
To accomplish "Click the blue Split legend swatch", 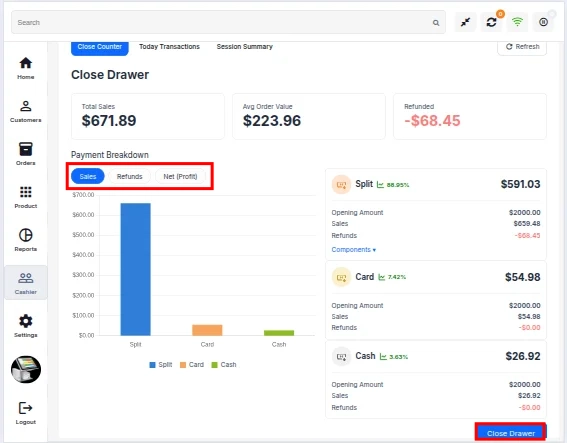I will point(152,365).
